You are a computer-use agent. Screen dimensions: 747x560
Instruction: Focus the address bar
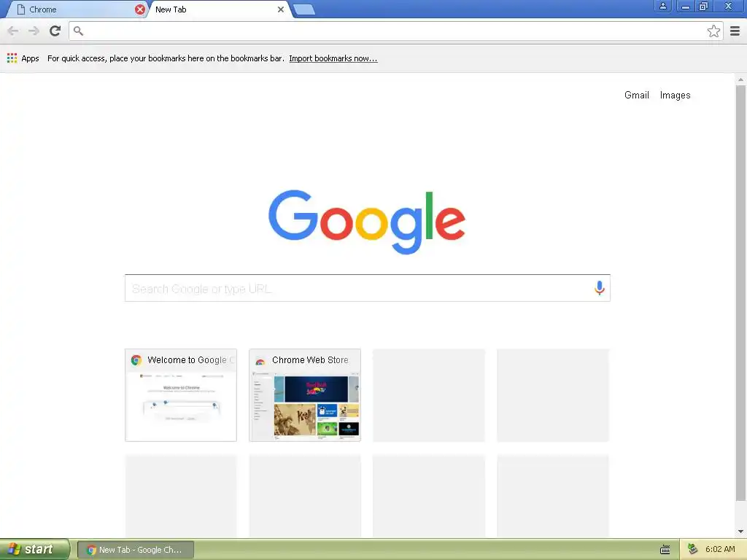(395, 31)
